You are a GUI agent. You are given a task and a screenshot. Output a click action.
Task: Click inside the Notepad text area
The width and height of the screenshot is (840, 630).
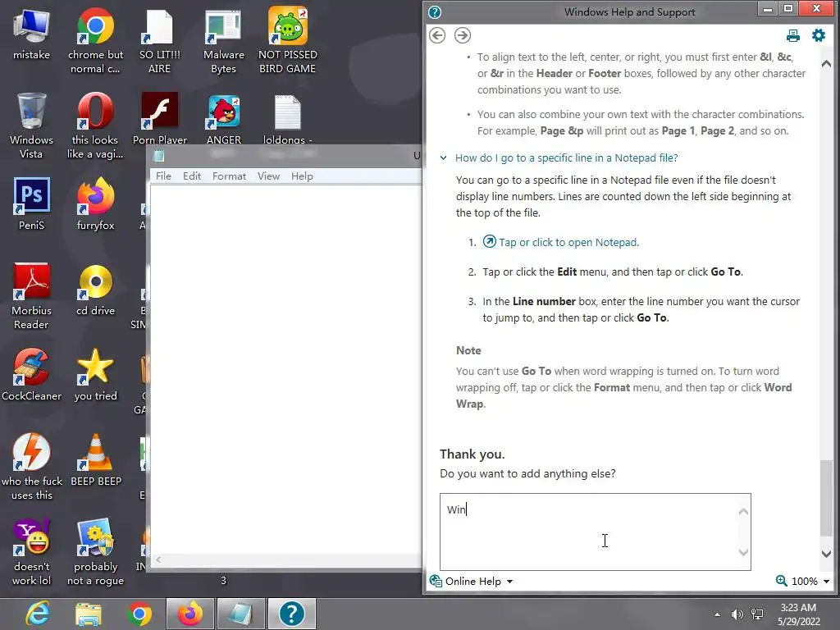(x=286, y=370)
